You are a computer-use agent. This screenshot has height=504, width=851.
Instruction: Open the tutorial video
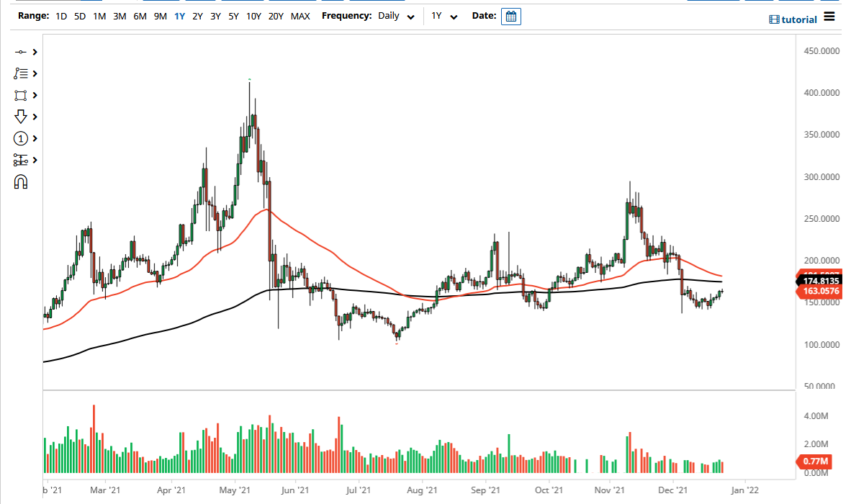[793, 19]
